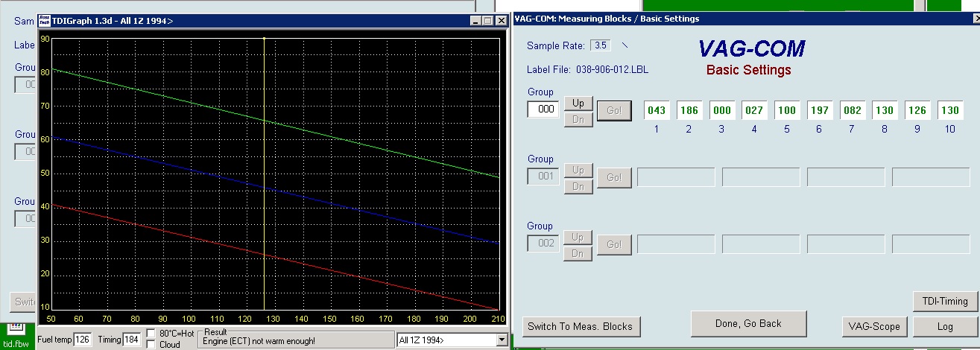Open the tid.fbw desktop file icon
980x350 pixels.
tap(16, 336)
